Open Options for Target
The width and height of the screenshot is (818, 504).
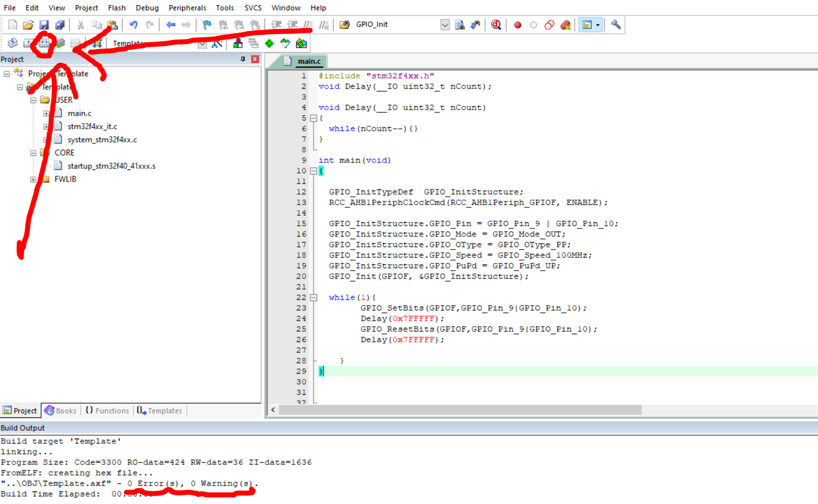coord(217,43)
